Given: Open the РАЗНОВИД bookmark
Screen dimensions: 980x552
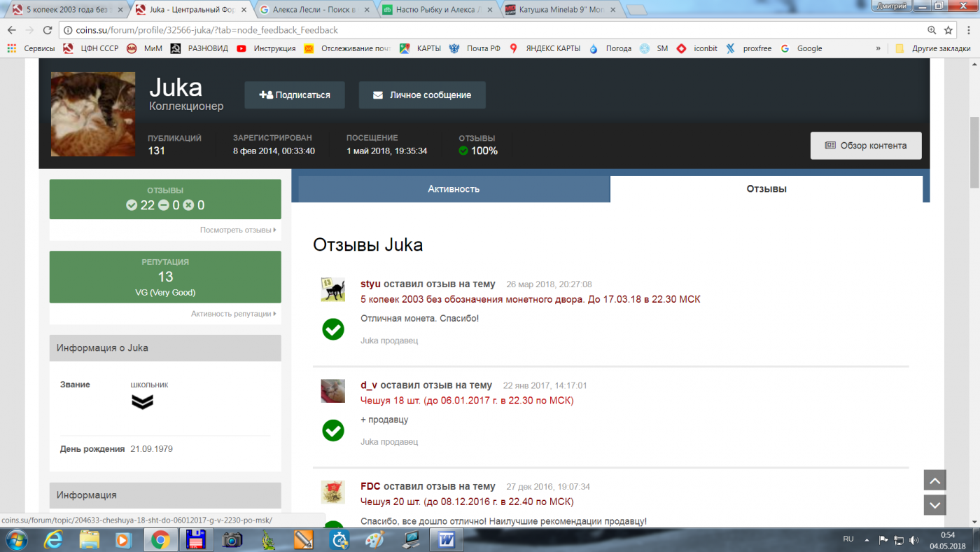Looking at the screenshot, I should [x=199, y=48].
